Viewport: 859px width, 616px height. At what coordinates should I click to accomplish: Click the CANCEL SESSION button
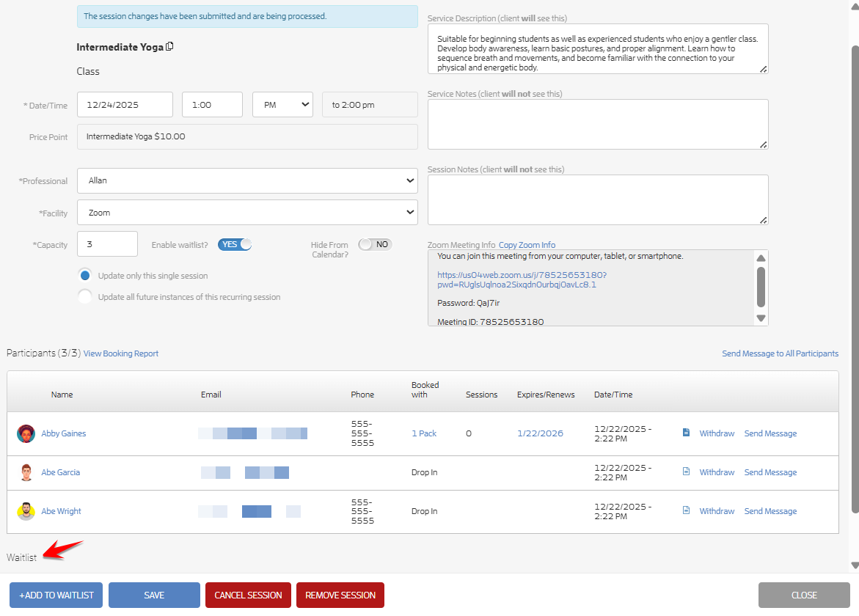coord(248,595)
